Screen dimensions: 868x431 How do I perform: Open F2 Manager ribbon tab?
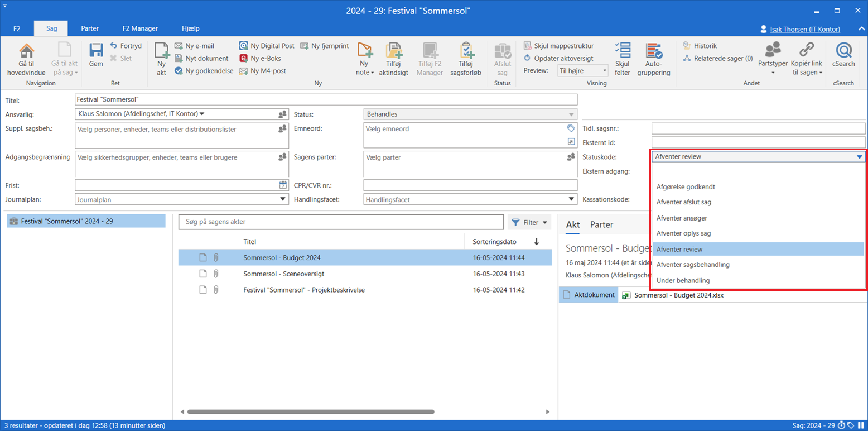[140, 28]
